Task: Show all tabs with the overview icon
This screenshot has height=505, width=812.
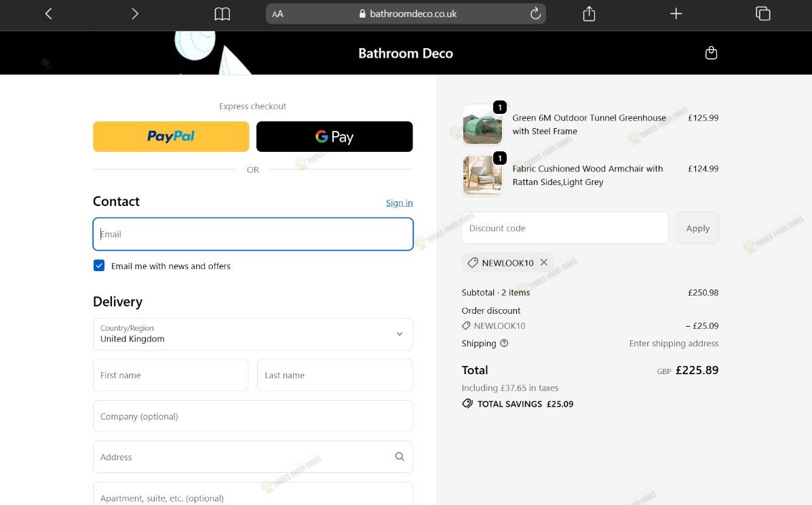Action: [762, 14]
